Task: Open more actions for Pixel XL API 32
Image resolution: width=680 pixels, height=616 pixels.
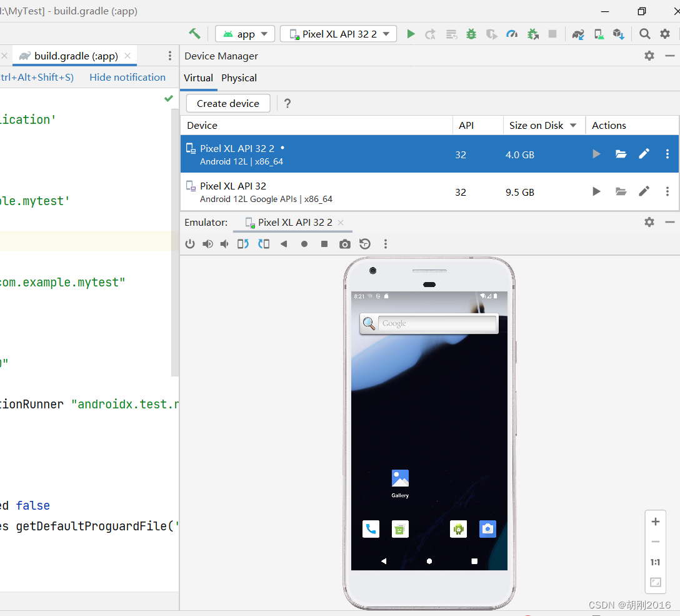Action: coord(667,192)
